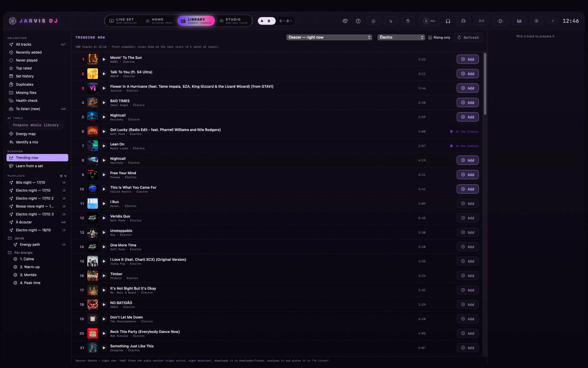
Task: Add Movin' To The Sun track
Action: pyautogui.click(x=467, y=59)
